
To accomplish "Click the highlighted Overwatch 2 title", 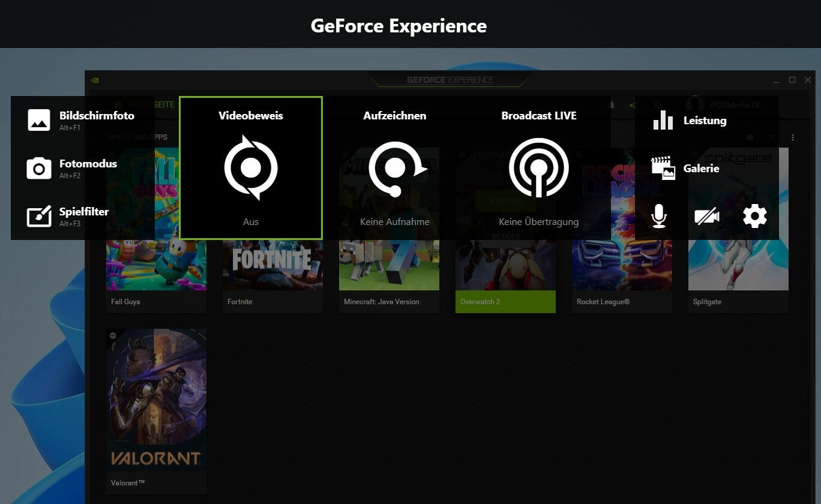I will tap(480, 302).
